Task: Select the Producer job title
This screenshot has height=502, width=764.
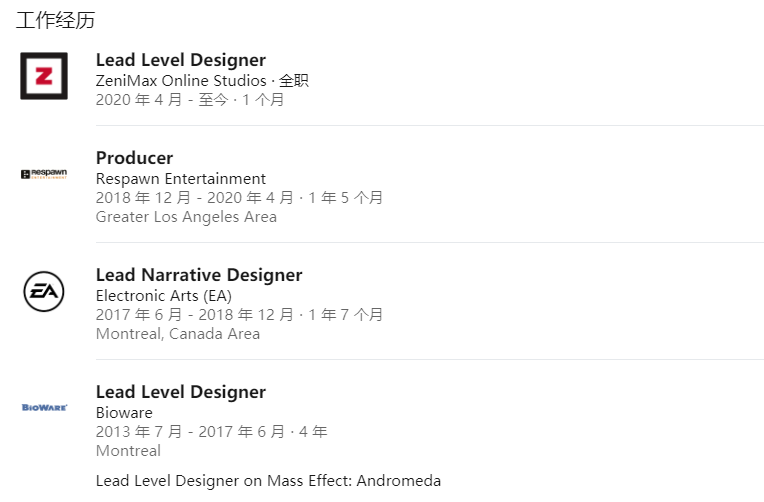Action: pyautogui.click(x=134, y=158)
